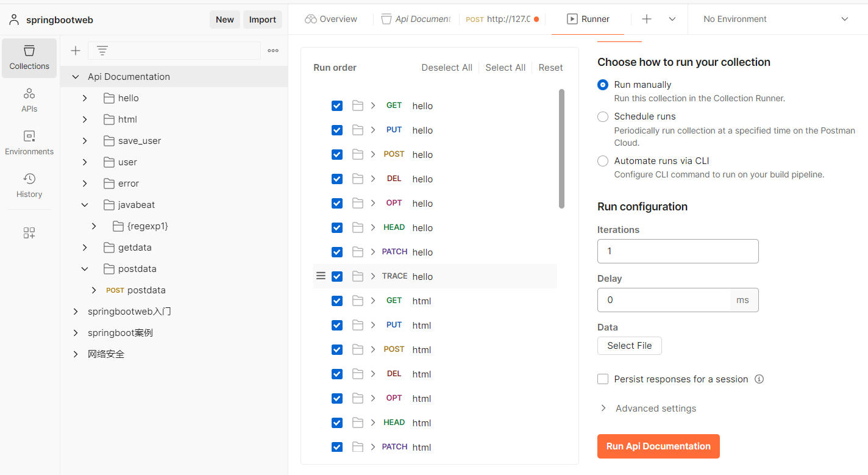This screenshot has height=475, width=868.
Task: Click the Run Api Documentation button
Action: pos(658,446)
